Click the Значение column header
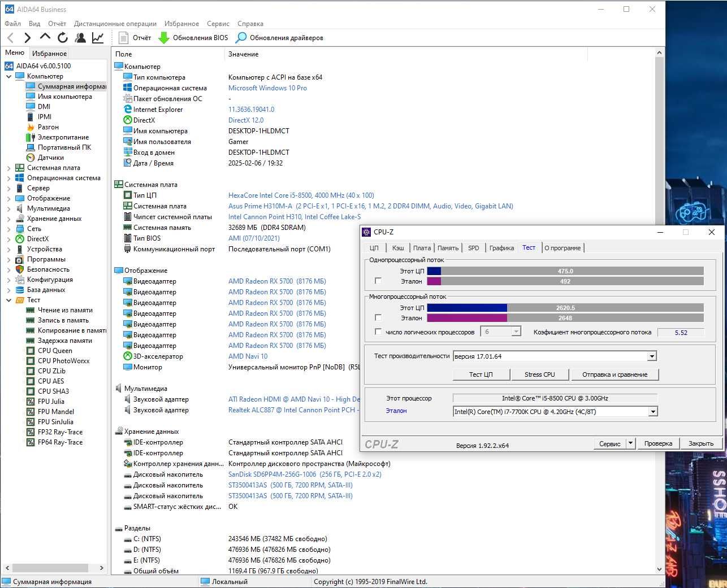This screenshot has width=727, height=588. point(406,54)
